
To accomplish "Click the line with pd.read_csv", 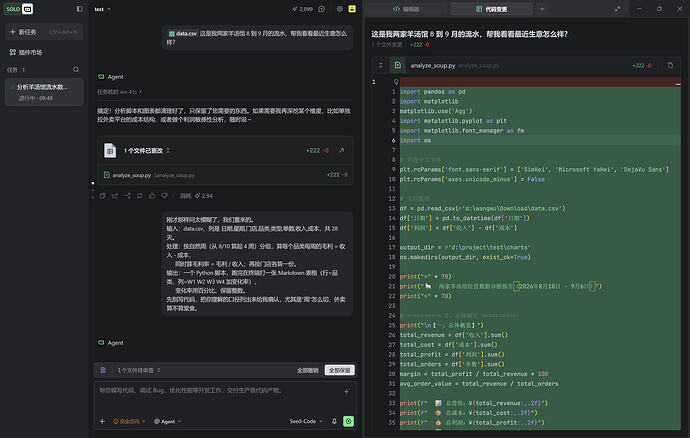I will tap(482, 208).
